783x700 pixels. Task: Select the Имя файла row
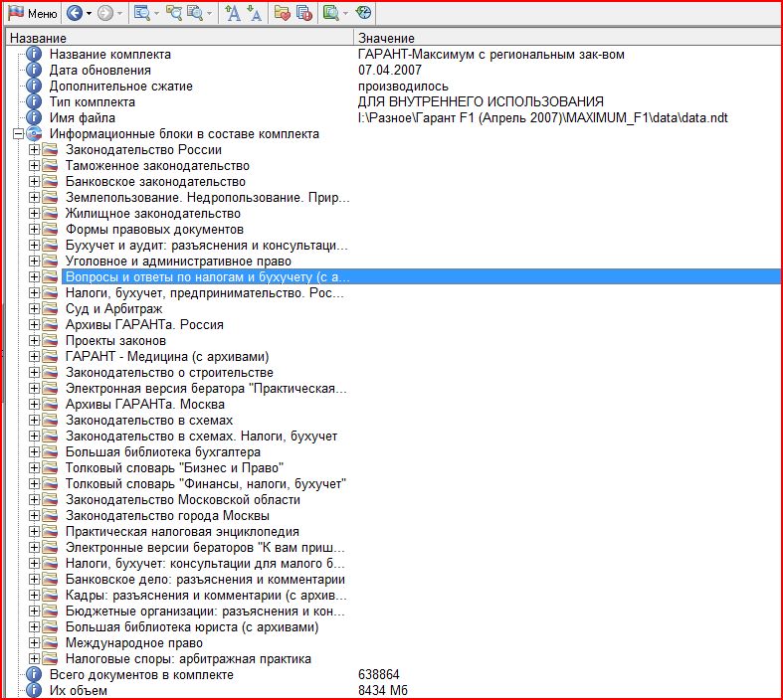coord(82,117)
